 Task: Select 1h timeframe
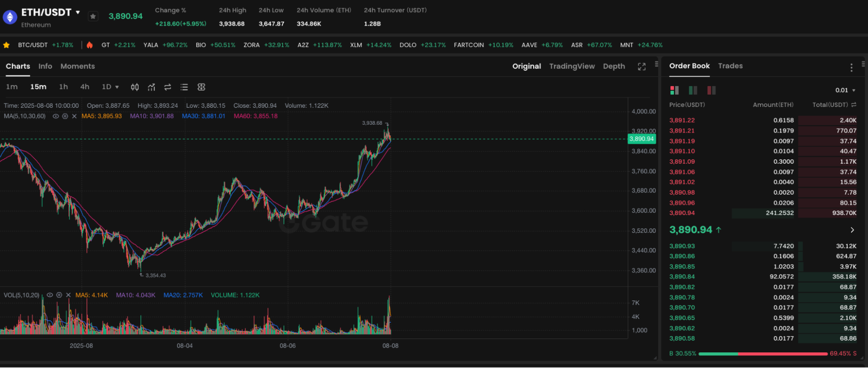coord(63,87)
